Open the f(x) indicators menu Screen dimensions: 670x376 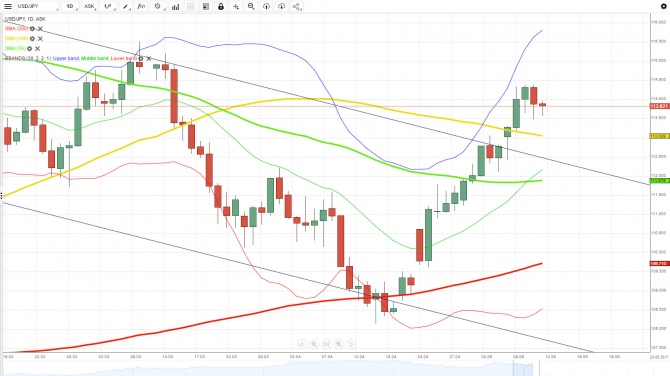(141, 6)
